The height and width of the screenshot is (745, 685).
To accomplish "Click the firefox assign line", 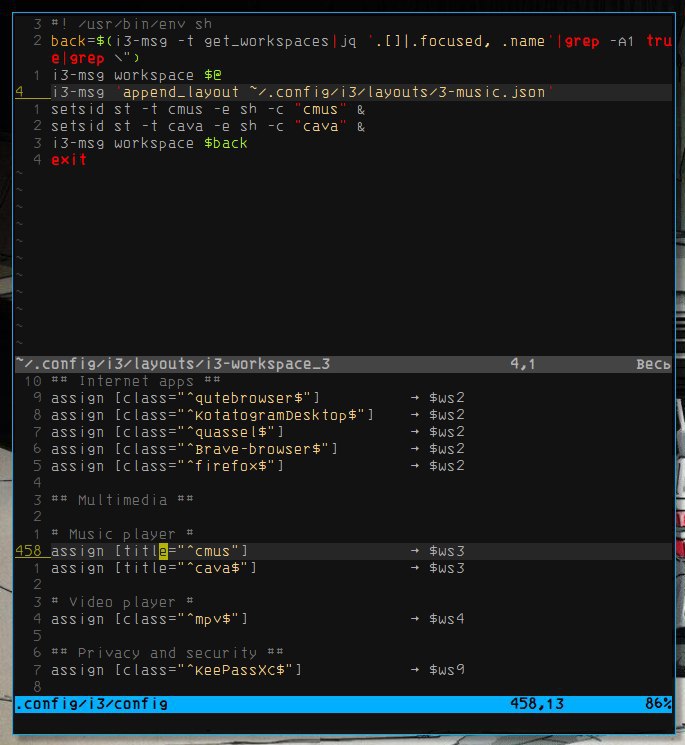I will pos(257,466).
